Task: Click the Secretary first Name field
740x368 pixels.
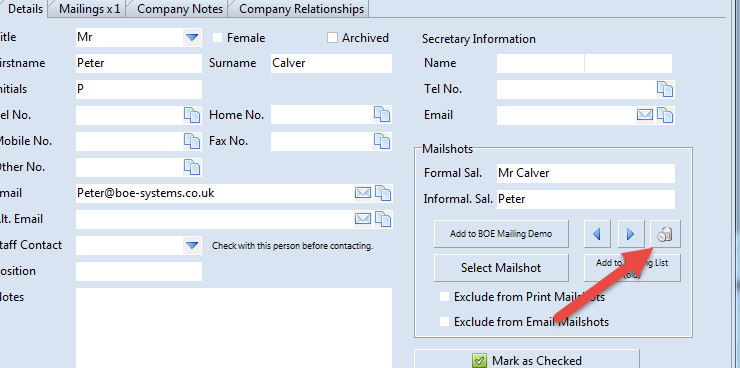Action: tap(540, 63)
